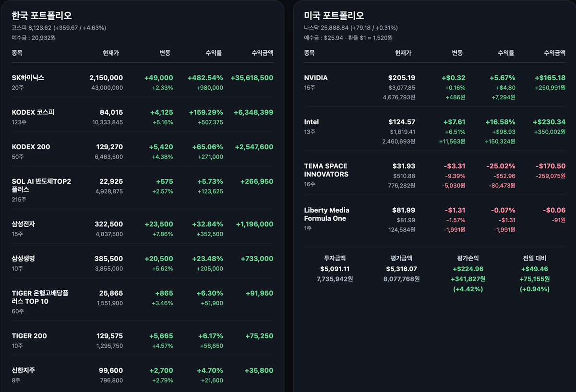Select the KODEX 코스피 holding
Viewport: 576px width, 392px height.
[143, 117]
